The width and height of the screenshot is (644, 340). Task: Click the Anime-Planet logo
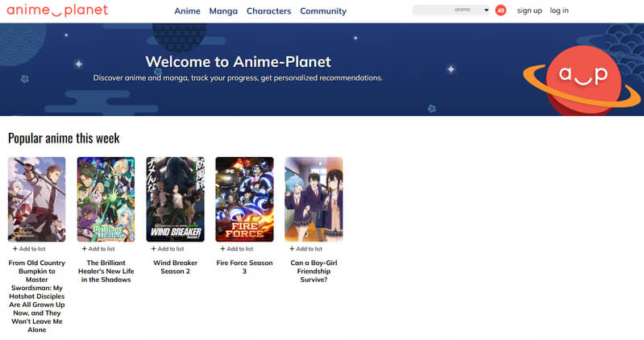57,10
